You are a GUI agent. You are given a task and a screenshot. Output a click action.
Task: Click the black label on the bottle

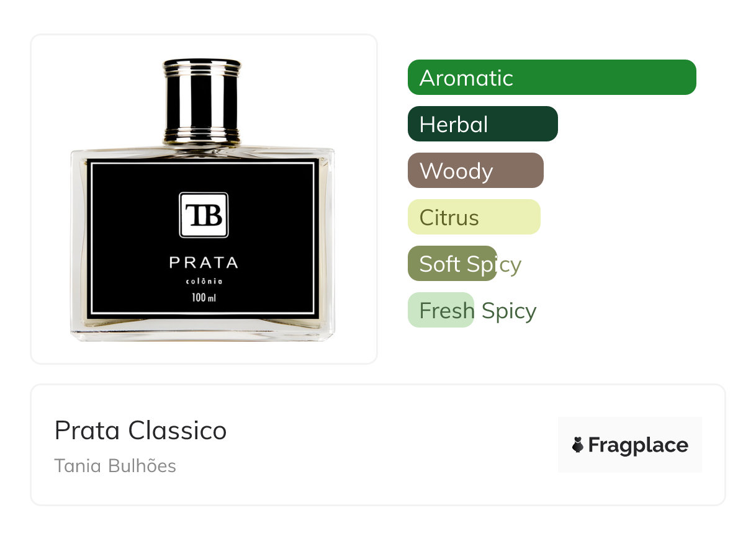[x=203, y=239]
